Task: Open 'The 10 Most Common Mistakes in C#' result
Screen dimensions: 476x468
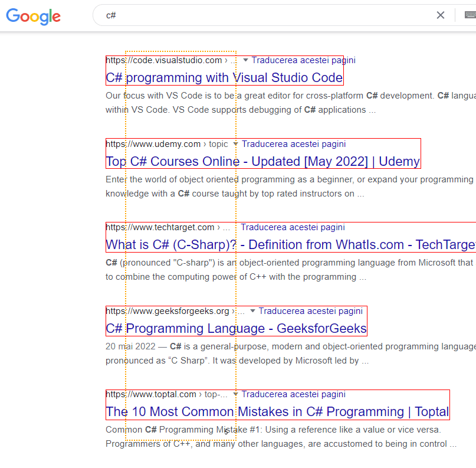Action: click(277, 412)
